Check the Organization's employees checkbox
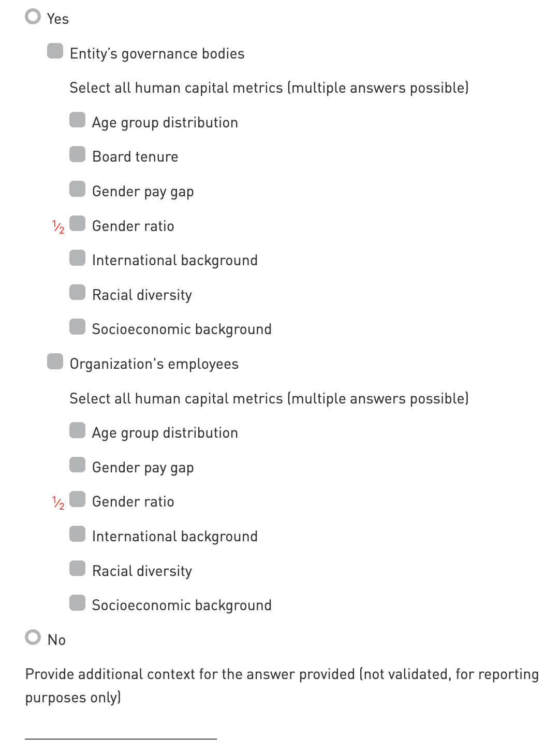 55,362
